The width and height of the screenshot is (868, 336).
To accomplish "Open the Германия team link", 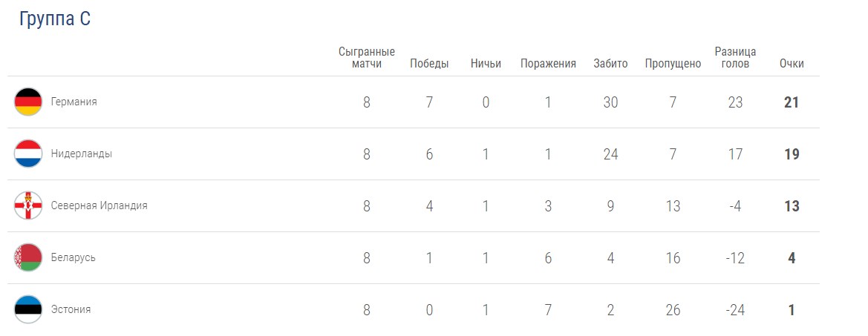I will (x=74, y=102).
